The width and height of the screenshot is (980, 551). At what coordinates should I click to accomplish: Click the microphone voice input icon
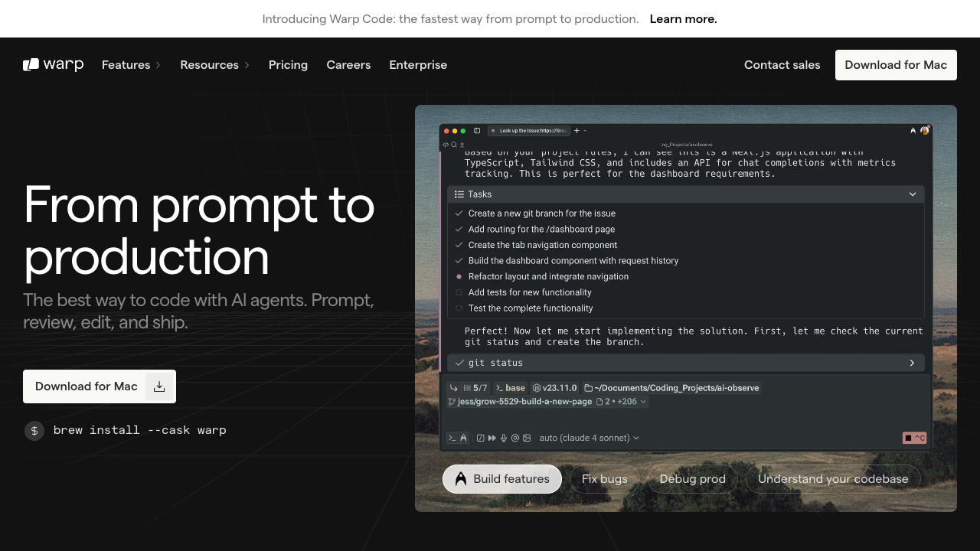pyautogui.click(x=504, y=438)
